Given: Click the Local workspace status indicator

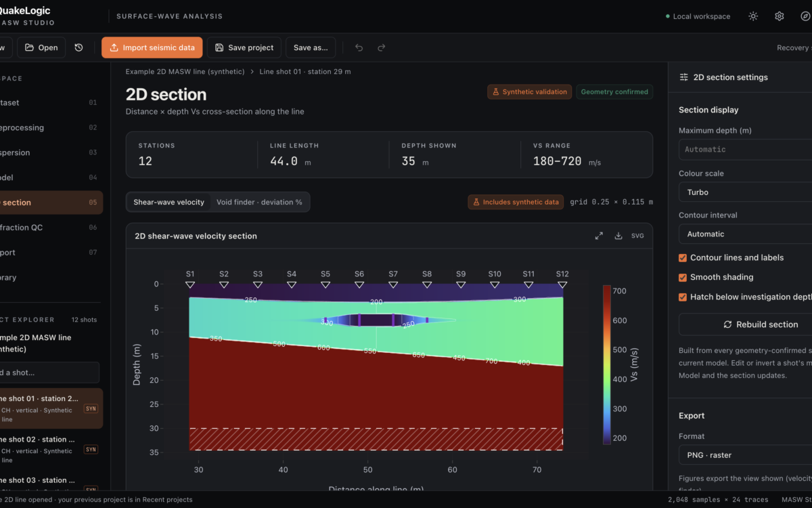Looking at the screenshot, I should click(x=698, y=16).
